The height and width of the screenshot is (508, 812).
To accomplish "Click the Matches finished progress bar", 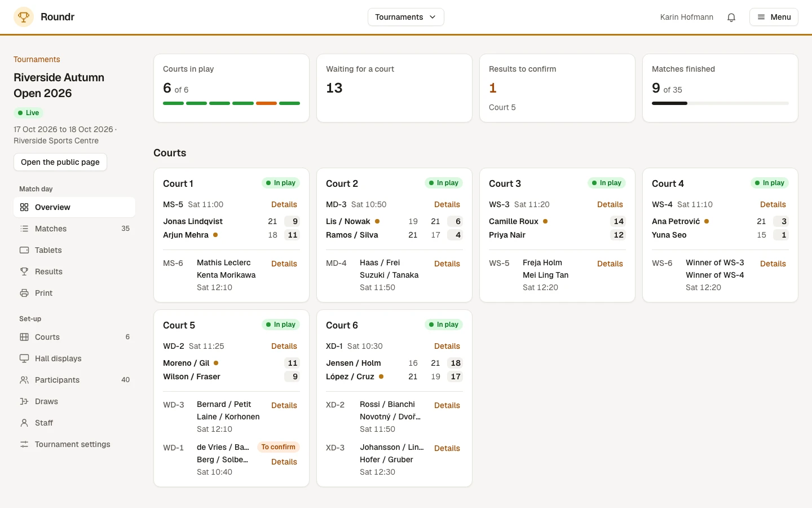I will point(720,103).
